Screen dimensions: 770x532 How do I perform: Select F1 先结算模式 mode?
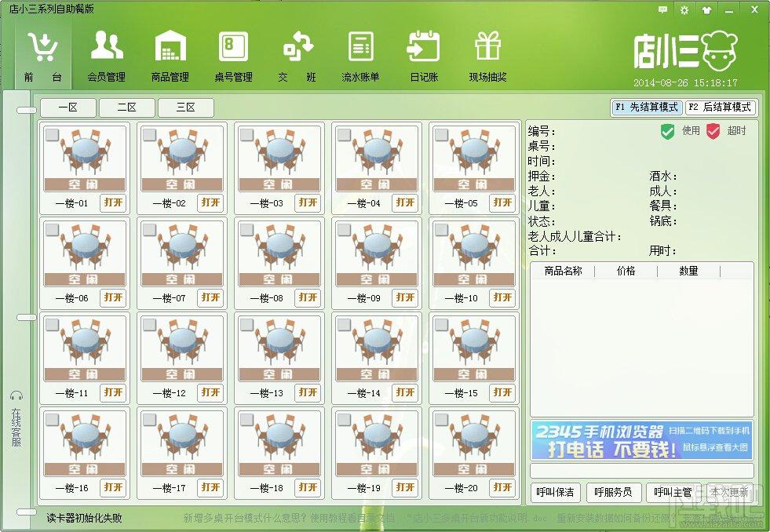click(646, 107)
